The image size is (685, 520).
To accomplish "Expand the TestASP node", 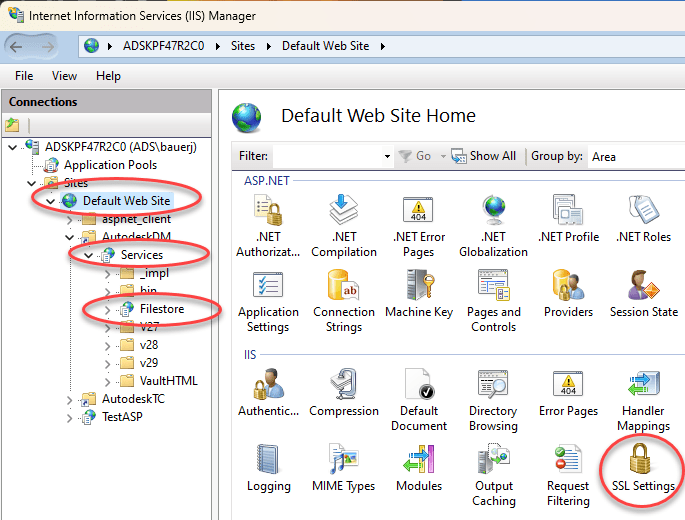I will click(x=69, y=417).
